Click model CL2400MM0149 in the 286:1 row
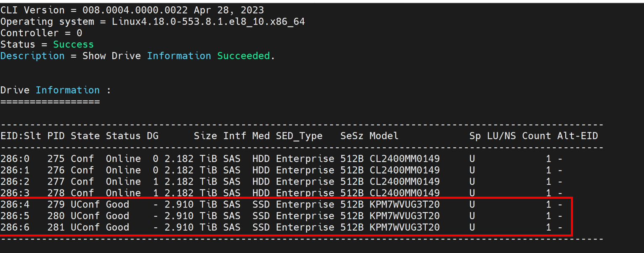The image size is (644, 253). (x=404, y=170)
